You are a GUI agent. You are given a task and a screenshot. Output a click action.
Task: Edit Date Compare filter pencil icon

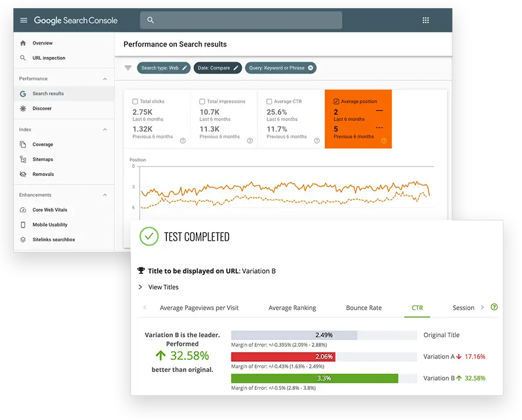coord(235,68)
